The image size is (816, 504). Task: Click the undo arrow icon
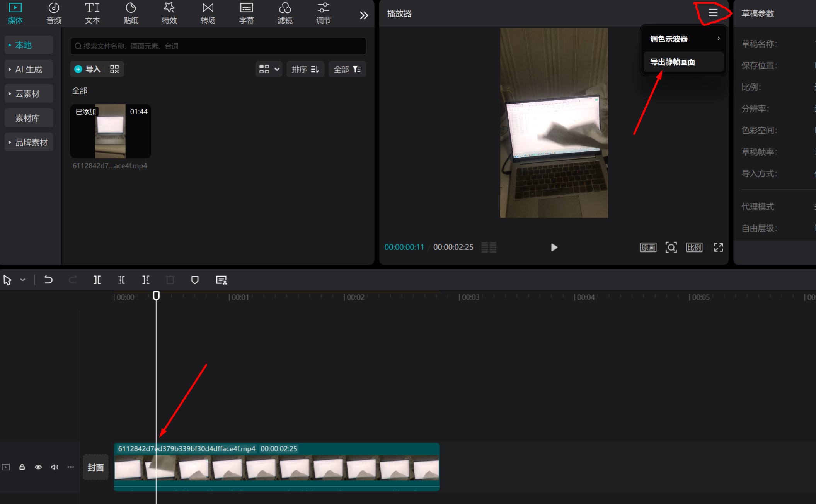48,280
